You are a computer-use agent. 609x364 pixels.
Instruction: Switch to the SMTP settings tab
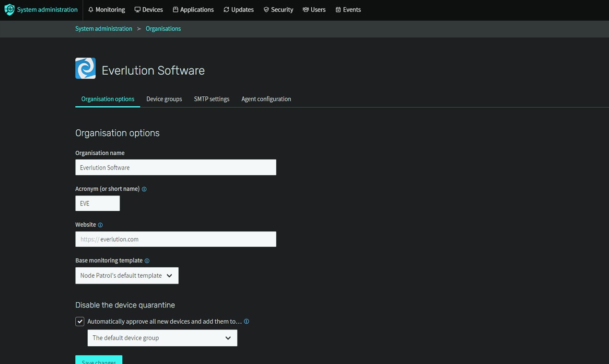click(x=211, y=99)
